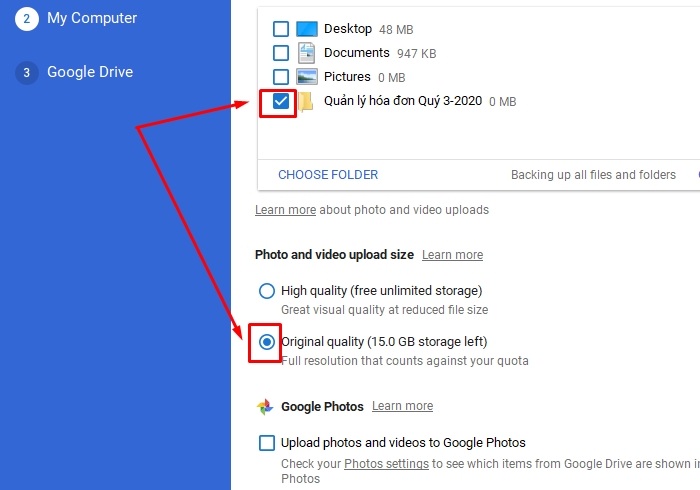Select step 2 My Computer circle icon

27,19
